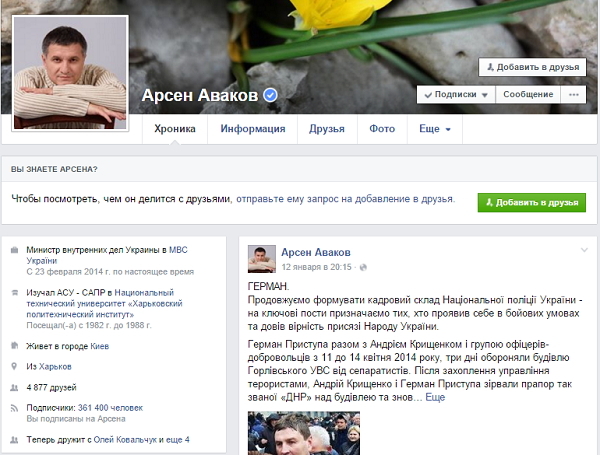The height and width of the screenshot is (455, 600).
Task: Expand post text via Еще link
Action: [x=435, y=397]
